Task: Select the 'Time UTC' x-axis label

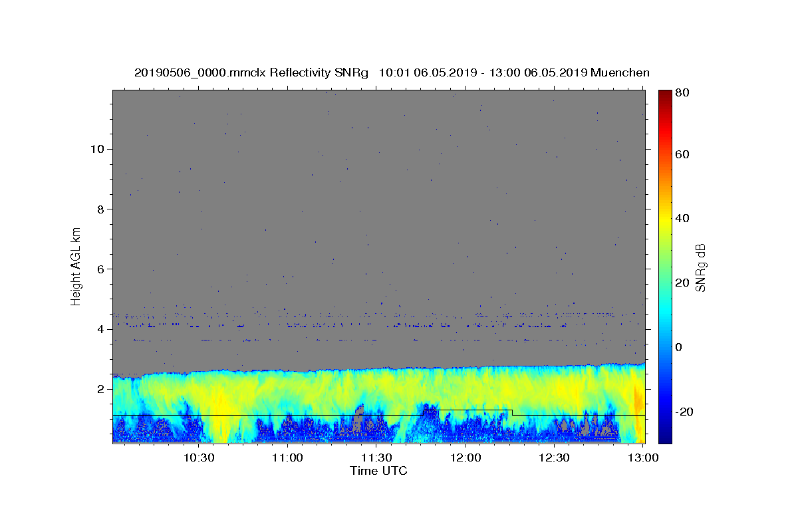Action: (378, 471)
